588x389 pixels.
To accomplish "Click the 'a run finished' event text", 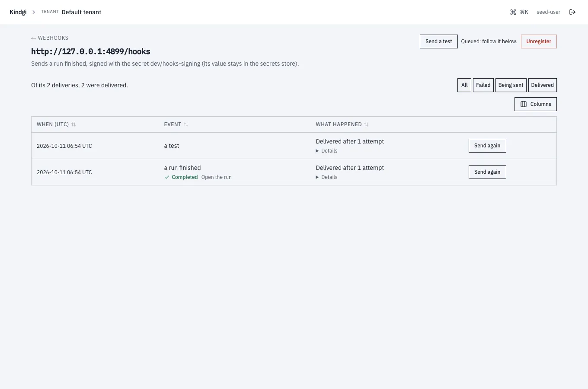I will (182, 168).
